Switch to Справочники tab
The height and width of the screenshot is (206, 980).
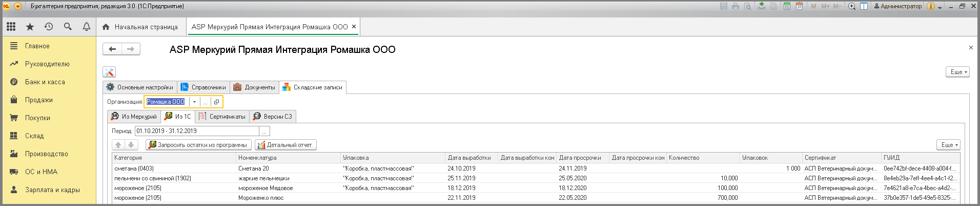(203, 87)
